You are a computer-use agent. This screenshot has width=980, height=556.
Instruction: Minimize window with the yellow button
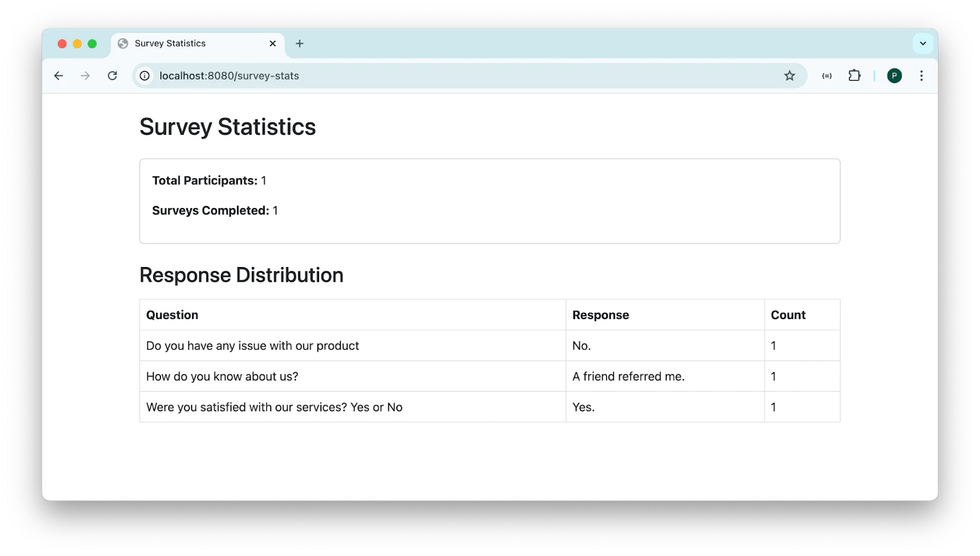coord(77,43)
